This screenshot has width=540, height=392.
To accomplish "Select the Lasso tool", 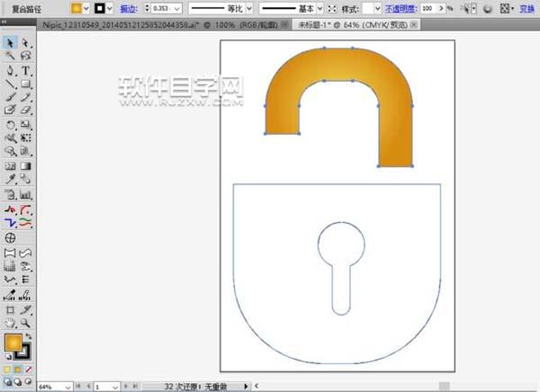I will click(25, 55).
